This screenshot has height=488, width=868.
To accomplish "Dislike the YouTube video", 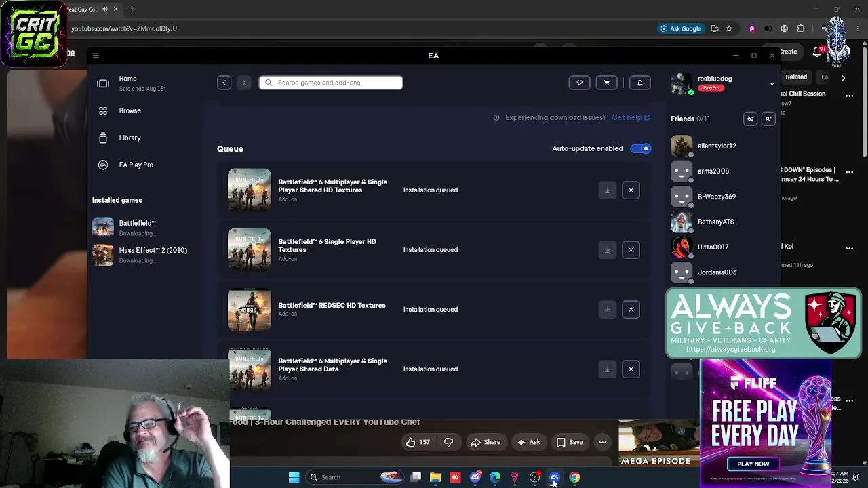I will pos(448,443).
